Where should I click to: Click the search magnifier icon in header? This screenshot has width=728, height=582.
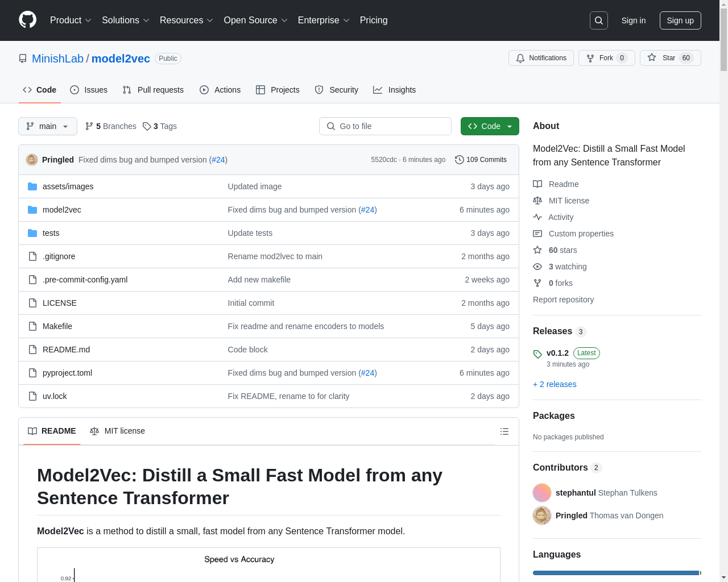point(599,20)
